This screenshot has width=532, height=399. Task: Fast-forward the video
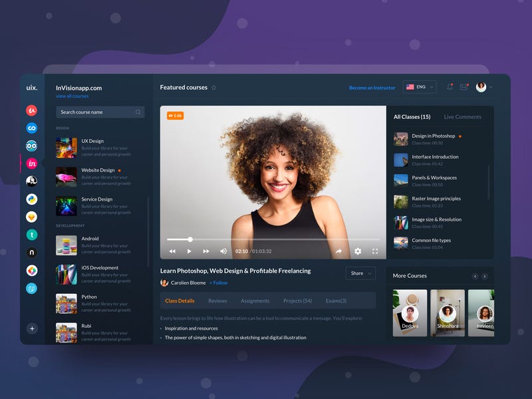[206, 251]
